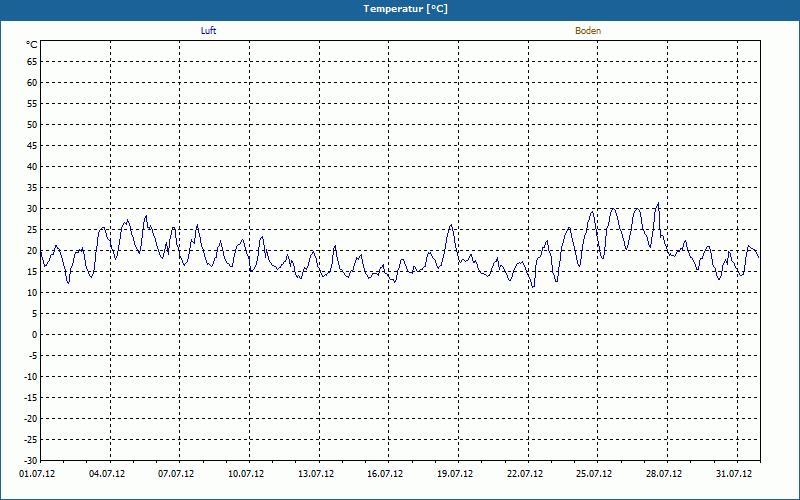Image resolution: width=800 pixels, height=500 pixels.
Task: Click the 35 y-axis value
Action: coord(32,188)
